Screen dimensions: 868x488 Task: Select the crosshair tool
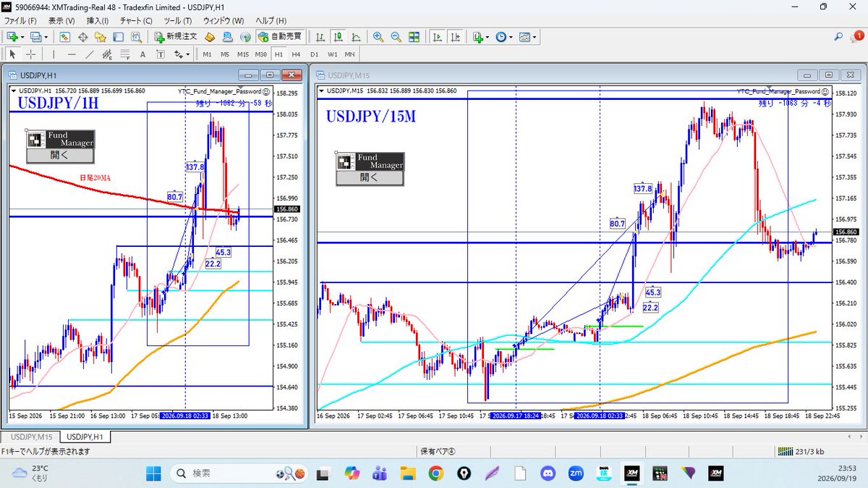31,54
